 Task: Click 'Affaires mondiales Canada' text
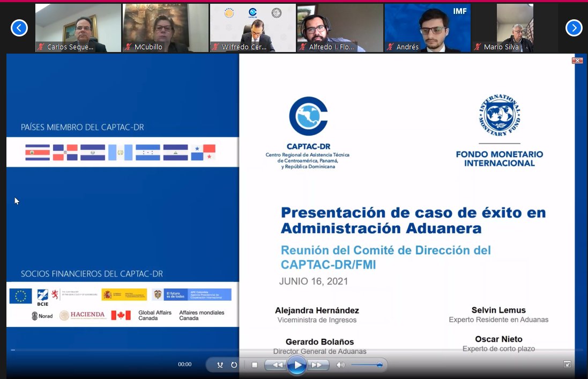coord(202,315)
